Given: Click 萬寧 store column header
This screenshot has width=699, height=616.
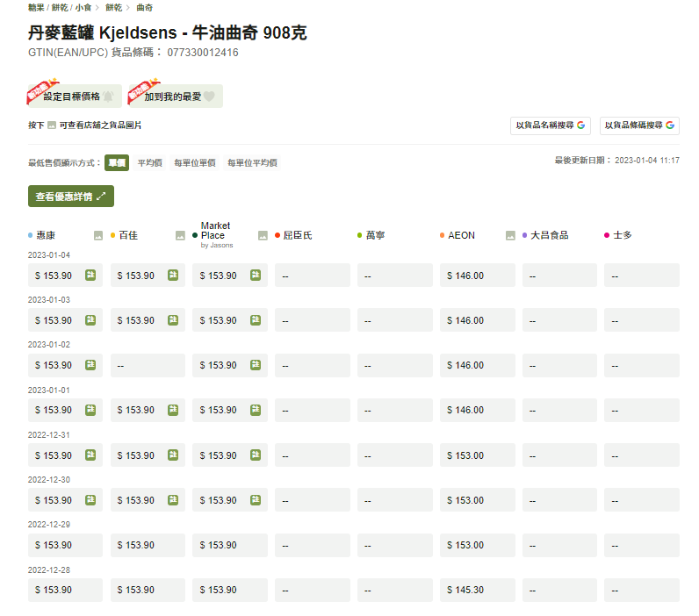Looking at the screenshot, I should point(375,235).
